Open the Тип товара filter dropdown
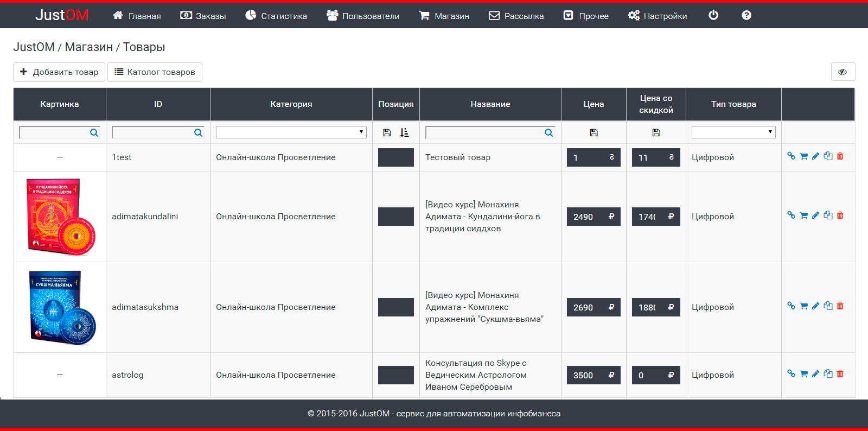 [733, 132]
